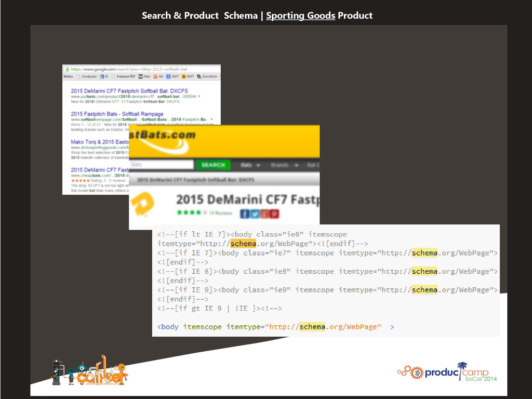Click the Pinterest share icon

pos(274,214)
